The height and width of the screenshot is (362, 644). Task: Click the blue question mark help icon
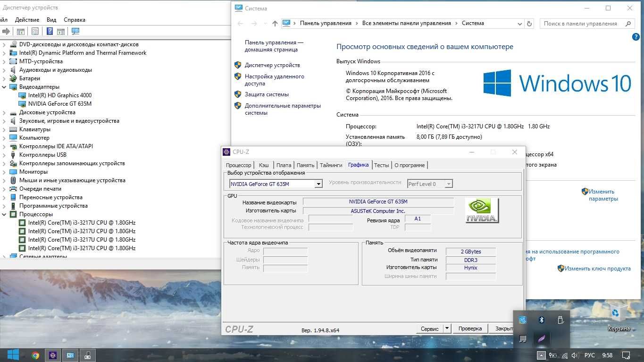pos(50,31)
